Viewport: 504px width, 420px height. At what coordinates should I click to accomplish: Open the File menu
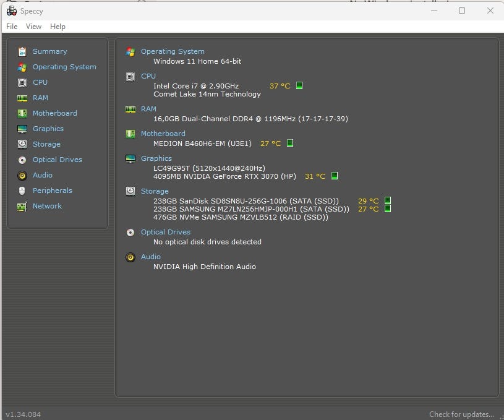click(12, 27)
